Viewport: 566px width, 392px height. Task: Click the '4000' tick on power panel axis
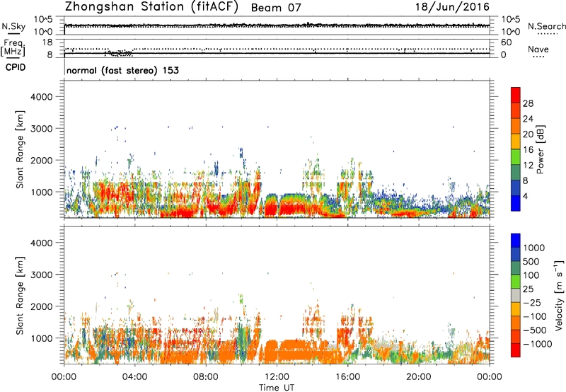(x=41, y=97)
